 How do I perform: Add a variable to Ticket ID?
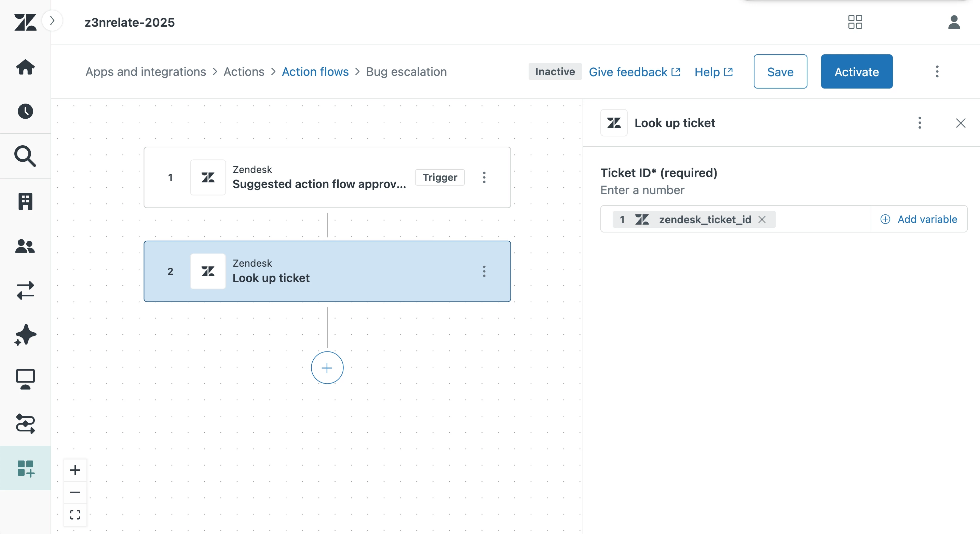pos(919,219)
